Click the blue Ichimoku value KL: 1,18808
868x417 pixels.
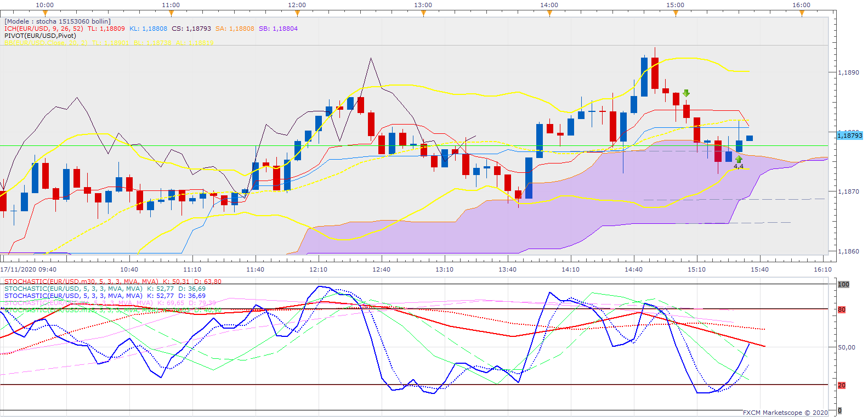[148, 29]
